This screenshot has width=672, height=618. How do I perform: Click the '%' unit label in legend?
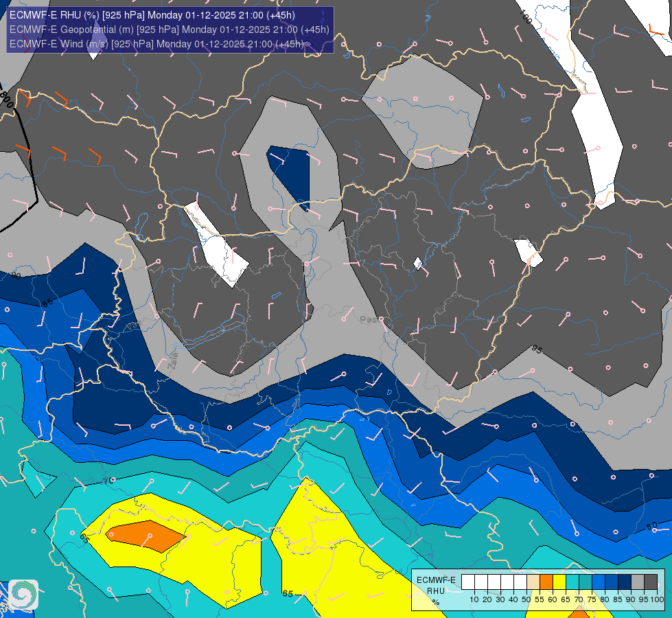436,602
